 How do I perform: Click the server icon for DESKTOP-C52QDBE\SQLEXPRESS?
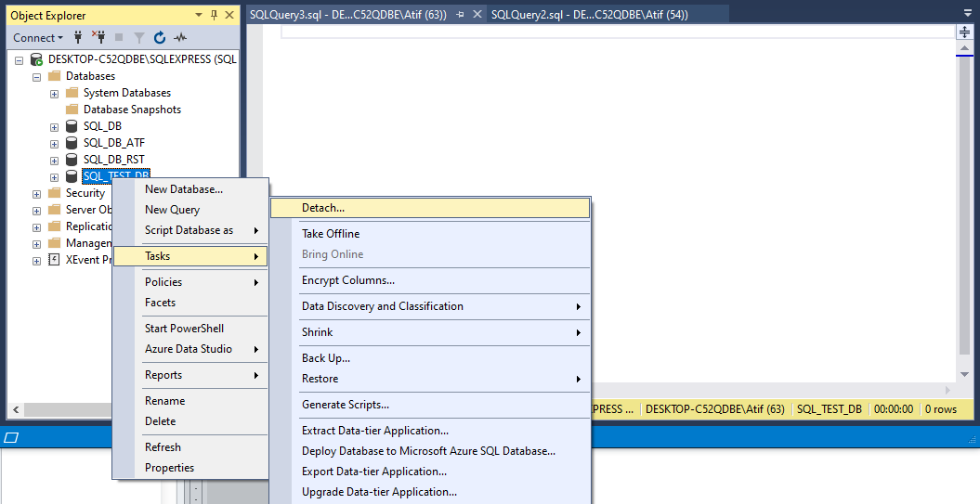[x=37, y=59]
